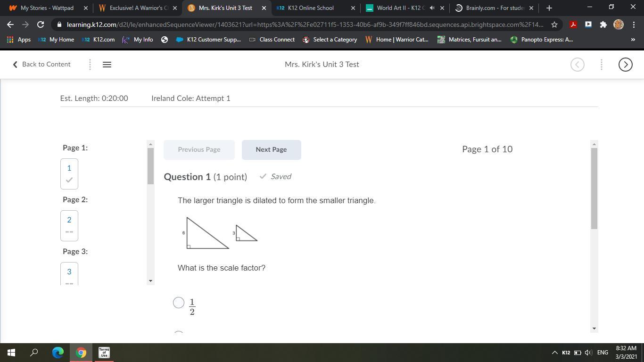Click the globe bookmark icon after My Info
Screen dimensions: 644x362
coord(165,40)
